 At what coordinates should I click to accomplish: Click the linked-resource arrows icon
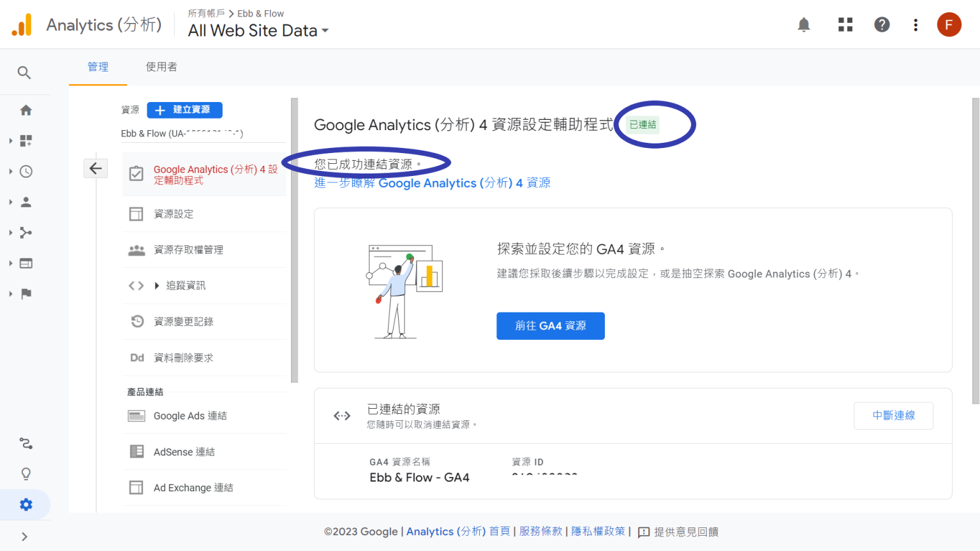point(342,416)
